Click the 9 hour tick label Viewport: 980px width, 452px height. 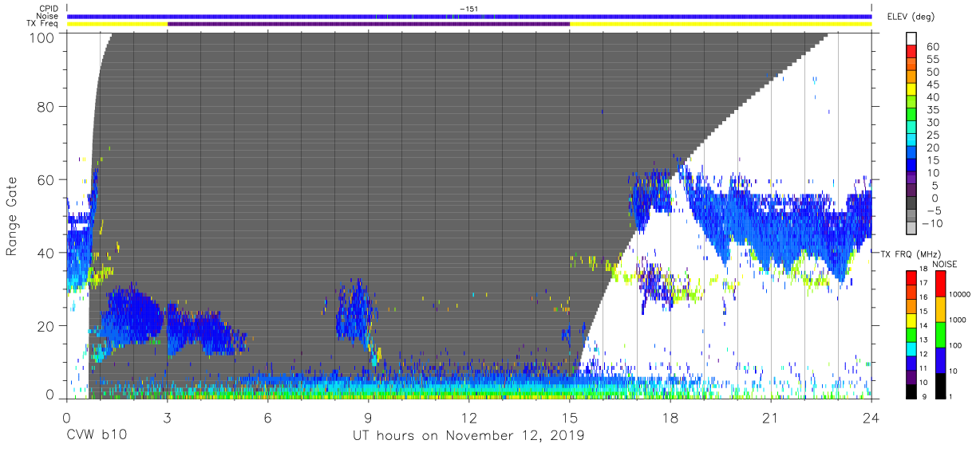pyautogui.click(x=369, y=418)
